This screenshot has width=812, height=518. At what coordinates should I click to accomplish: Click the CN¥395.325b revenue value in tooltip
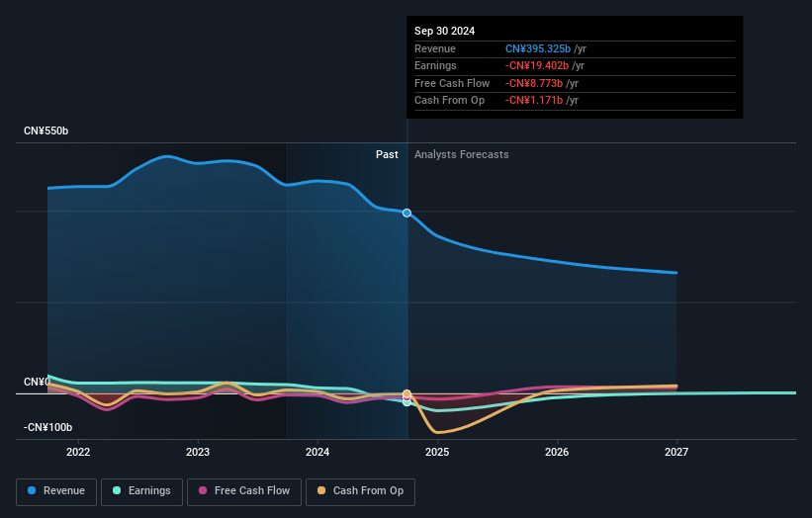(538, 48)
